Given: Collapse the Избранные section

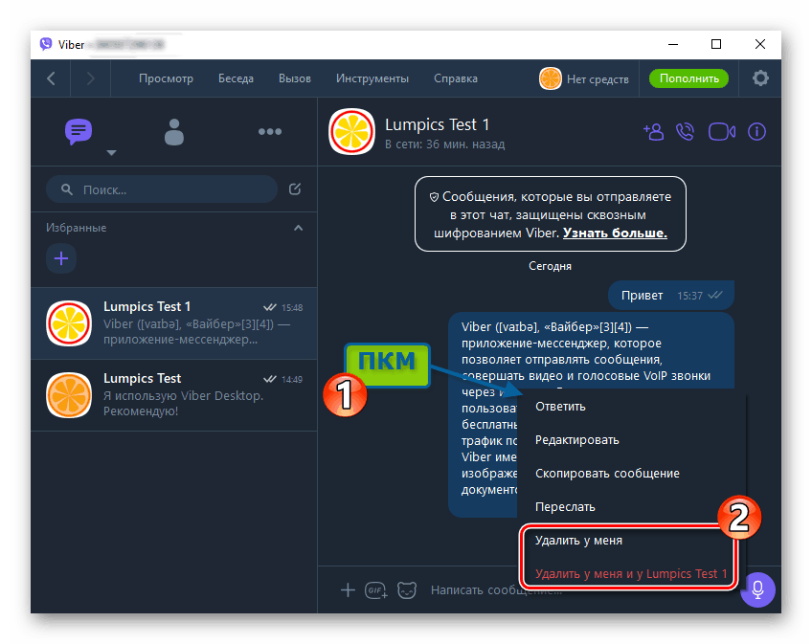Looking at the screenshot, I should click(x=299, y=228).
